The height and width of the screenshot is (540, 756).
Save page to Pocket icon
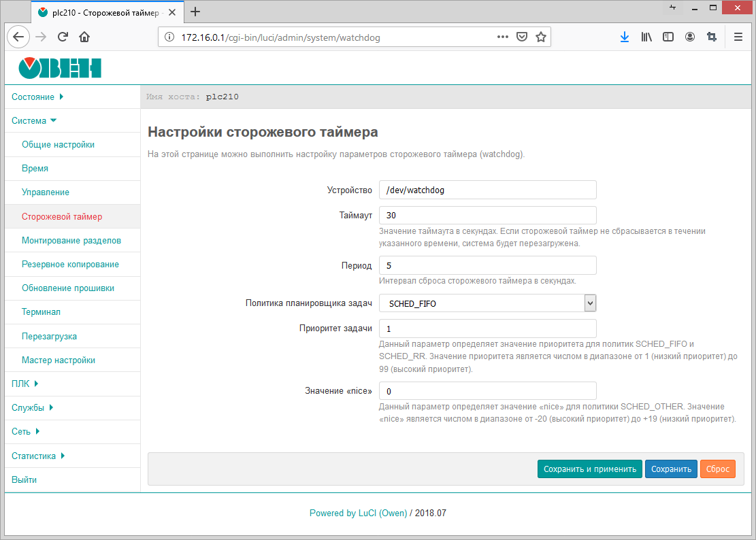(x=522, y=37)
